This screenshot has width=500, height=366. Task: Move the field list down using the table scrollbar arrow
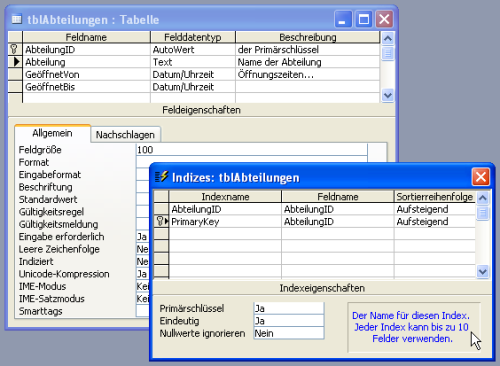pyautogui.click(x=387, y=95)
